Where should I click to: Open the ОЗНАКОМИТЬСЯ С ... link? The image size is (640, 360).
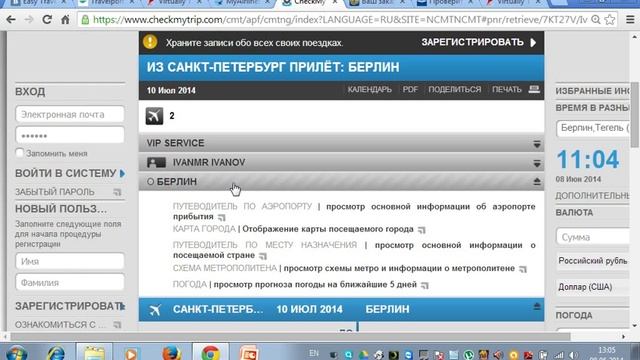(x=60, y=325)
